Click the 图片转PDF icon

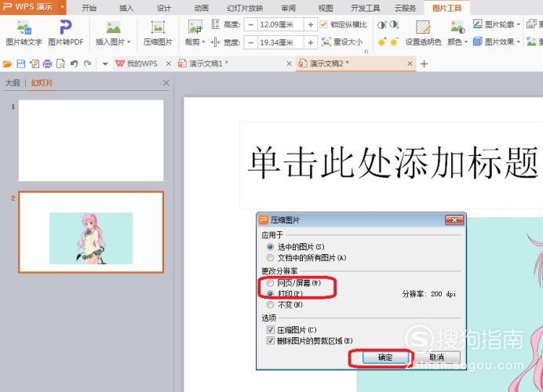point(65,27)
